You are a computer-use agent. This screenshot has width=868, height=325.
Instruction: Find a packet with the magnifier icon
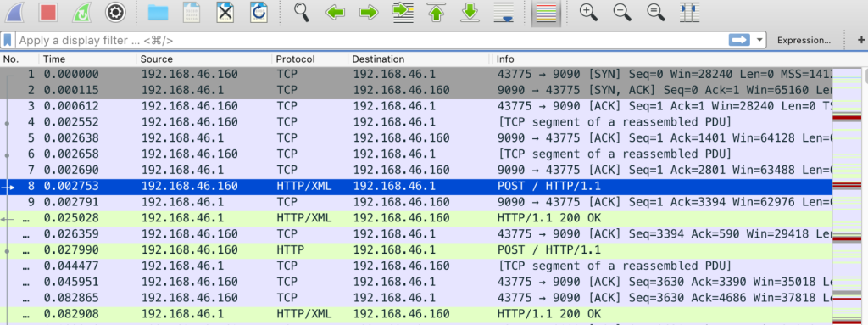(x=302, y=12)
